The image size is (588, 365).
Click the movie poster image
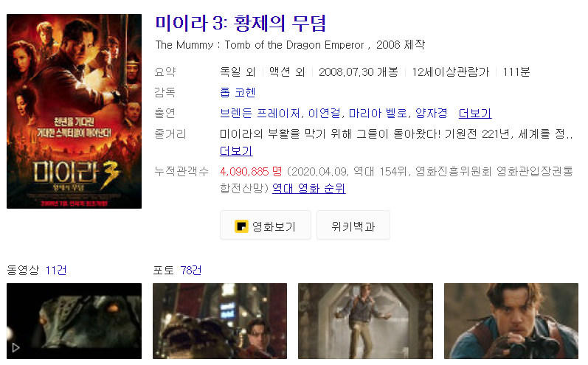pyautogui.click(x=75, y=111)
